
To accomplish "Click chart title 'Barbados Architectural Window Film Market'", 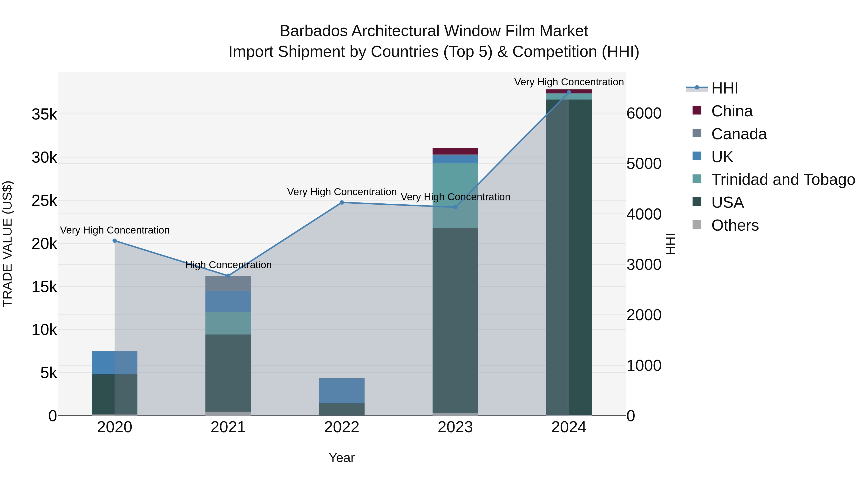I will [434, 31].
